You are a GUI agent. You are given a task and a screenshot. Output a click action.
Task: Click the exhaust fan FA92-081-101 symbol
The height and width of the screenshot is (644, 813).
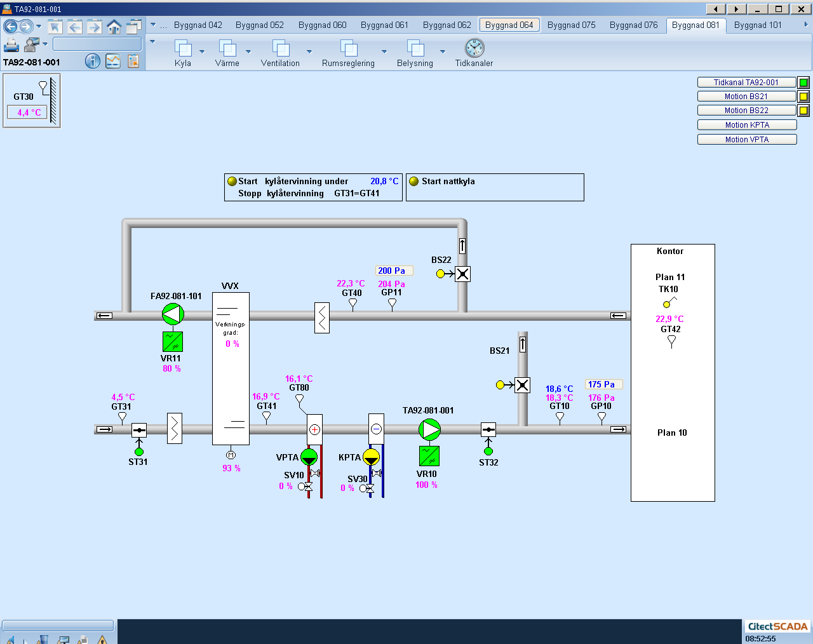173,314
